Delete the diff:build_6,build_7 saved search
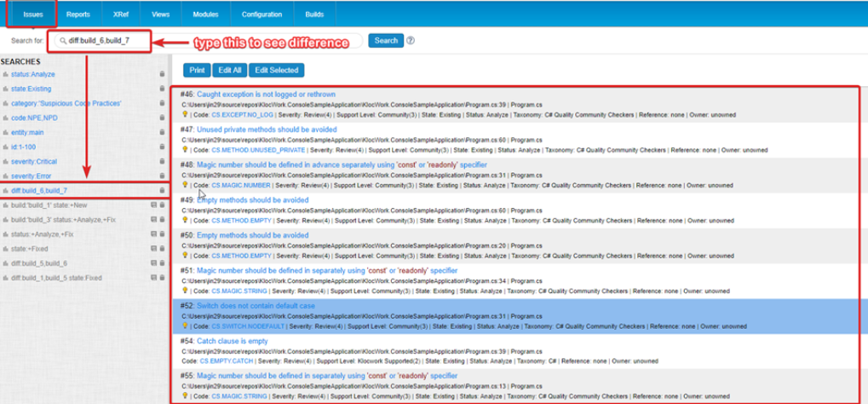The image size is (868, 404). click(162, 191)
